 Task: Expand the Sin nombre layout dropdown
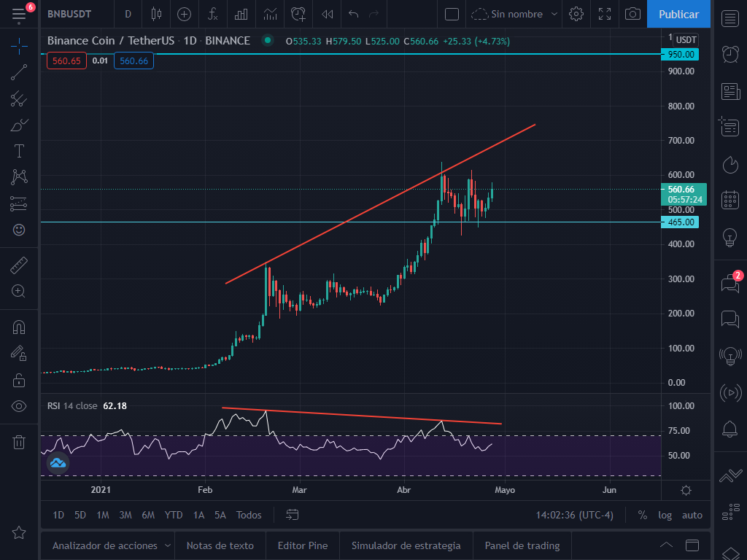554,15
